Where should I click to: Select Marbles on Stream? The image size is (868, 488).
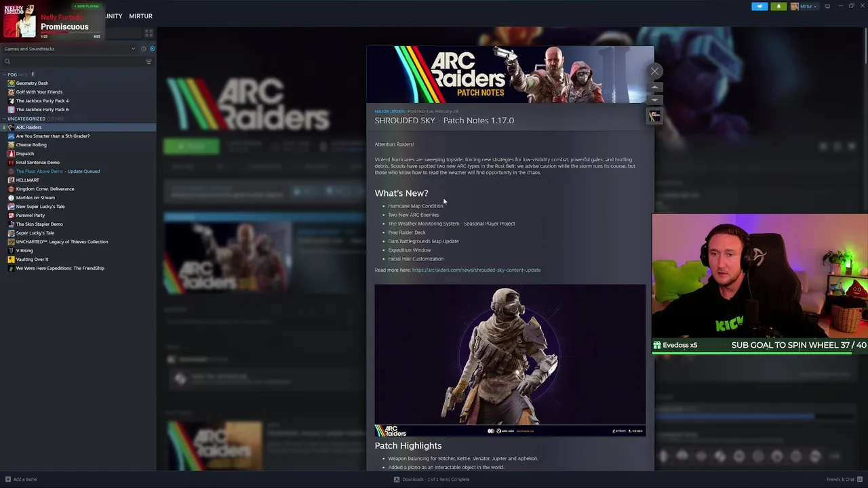pyautogui.click(x=35, y=198)
